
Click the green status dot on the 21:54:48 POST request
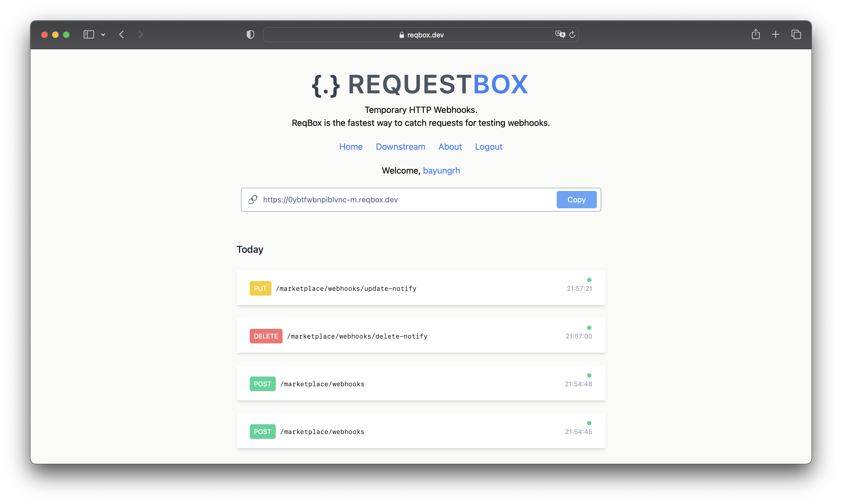589,375
